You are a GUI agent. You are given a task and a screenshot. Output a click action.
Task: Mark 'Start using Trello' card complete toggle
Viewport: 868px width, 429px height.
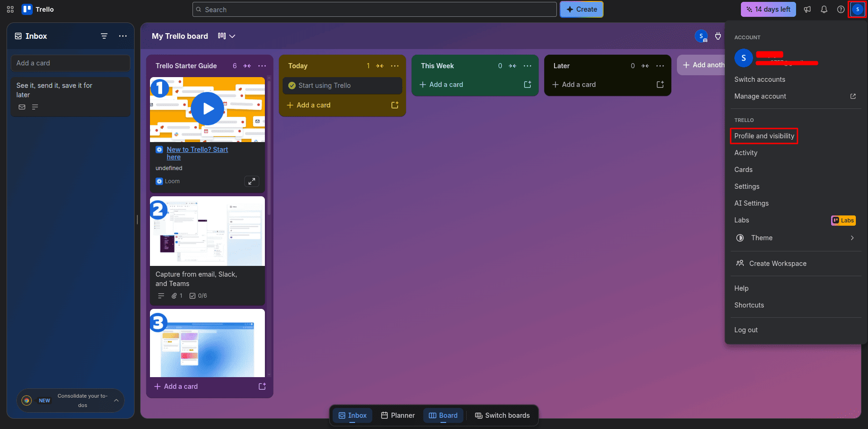[292, 86]
